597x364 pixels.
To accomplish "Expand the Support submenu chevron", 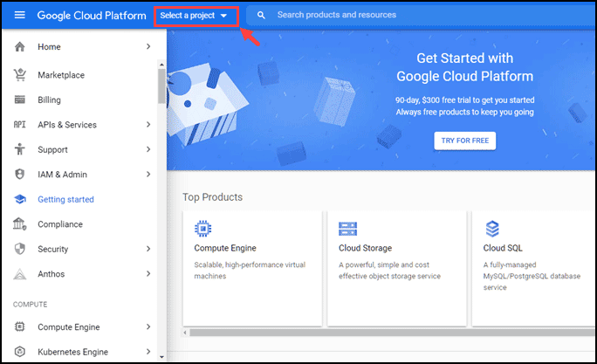I will click(148, 149).
